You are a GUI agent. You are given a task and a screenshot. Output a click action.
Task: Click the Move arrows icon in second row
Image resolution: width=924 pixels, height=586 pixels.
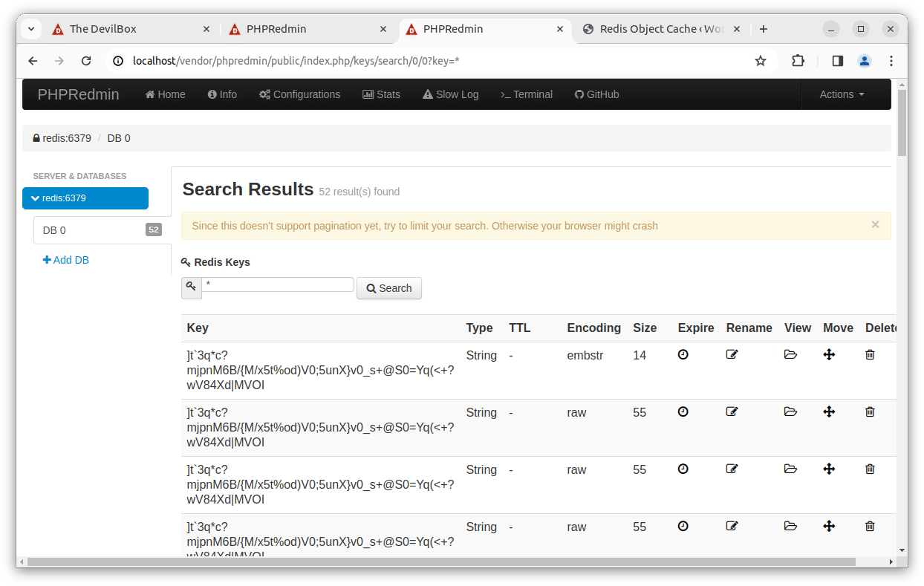829,412
